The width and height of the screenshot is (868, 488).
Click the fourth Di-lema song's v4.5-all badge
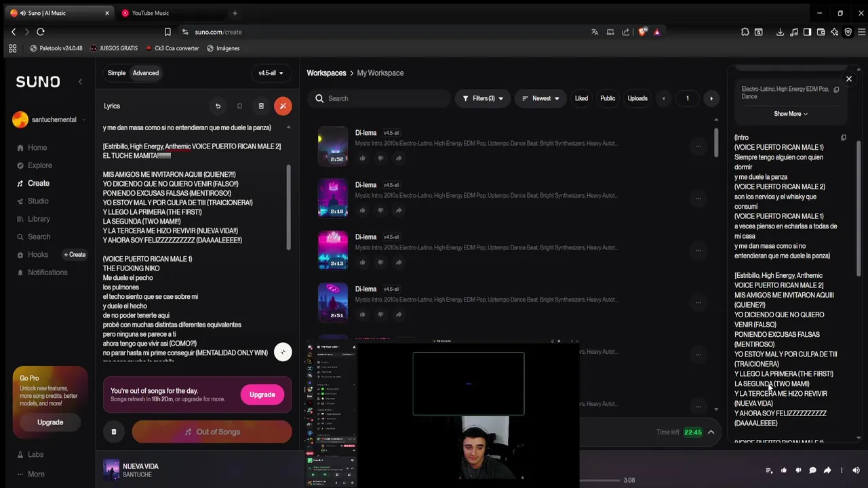click(x=391, y=289)
